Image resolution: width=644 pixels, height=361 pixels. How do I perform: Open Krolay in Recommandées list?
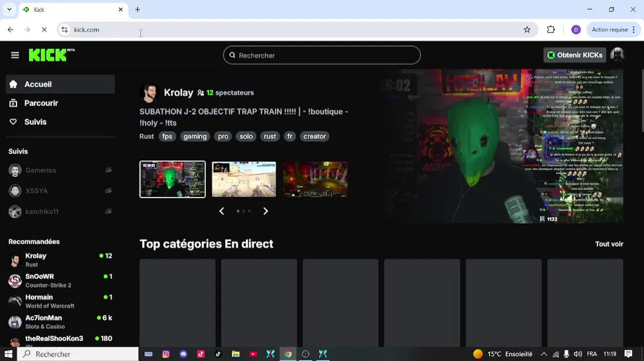[x=60, y=260]
